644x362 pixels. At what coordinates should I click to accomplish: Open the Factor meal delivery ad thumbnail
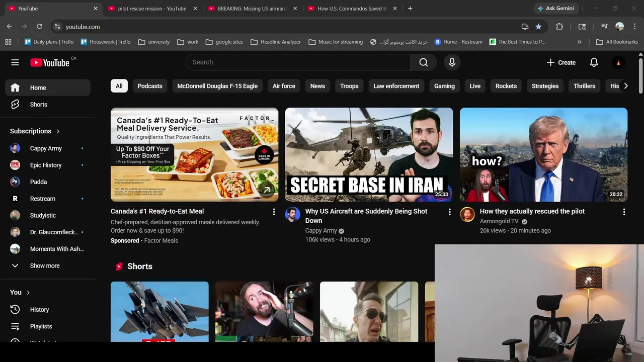(194, 155)
